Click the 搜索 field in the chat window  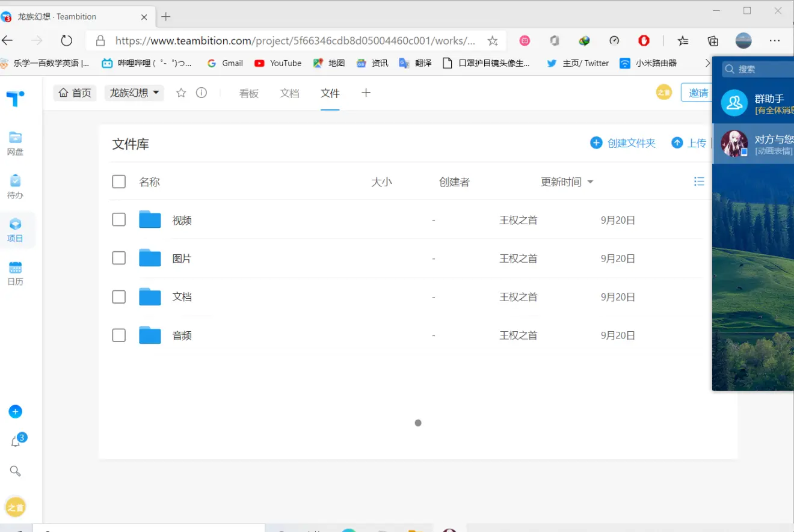coord(759,69)
